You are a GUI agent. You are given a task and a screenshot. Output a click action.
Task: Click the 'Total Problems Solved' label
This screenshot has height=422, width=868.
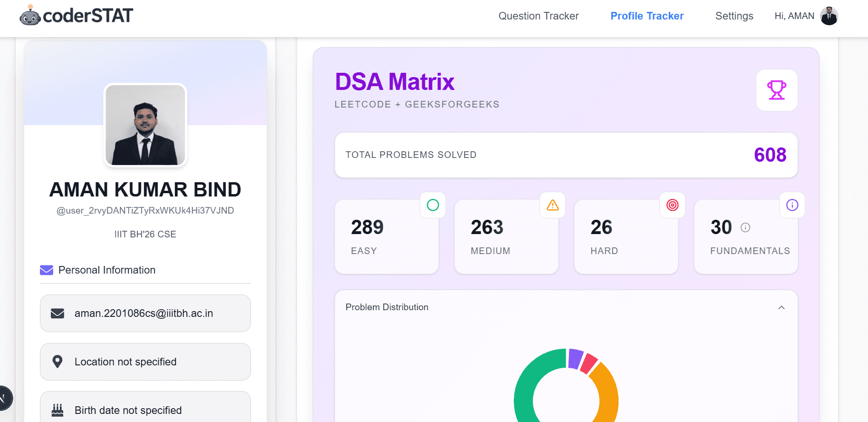[411, 155]
